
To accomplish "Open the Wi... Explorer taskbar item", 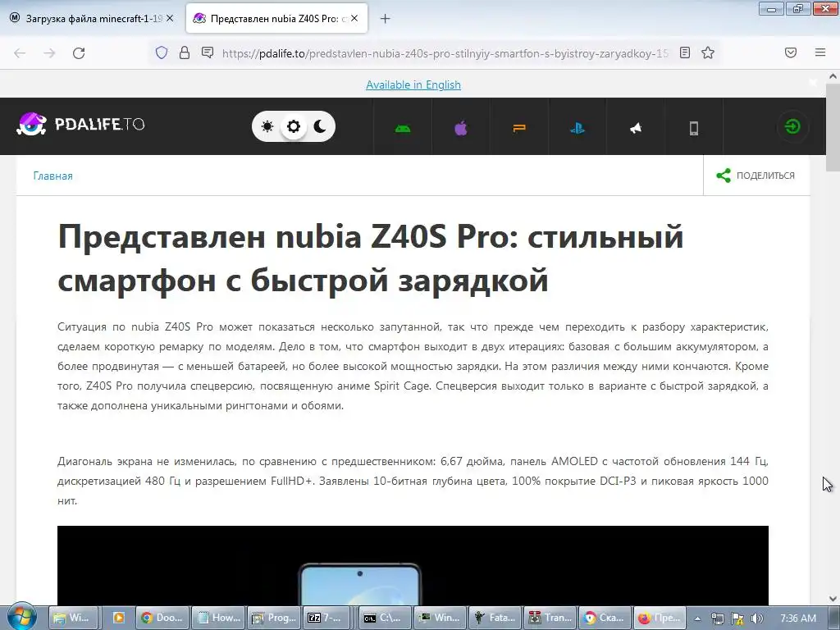I will [73, 618].
